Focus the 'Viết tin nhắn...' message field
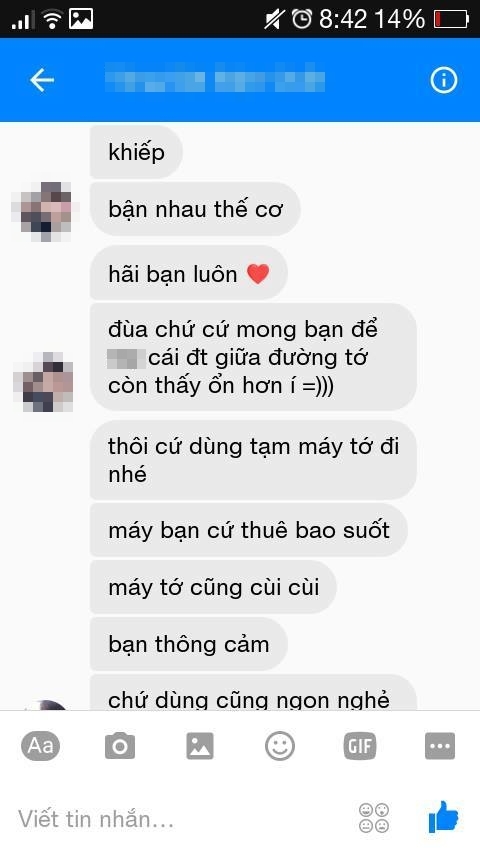480x854 pixels. pos(180,818)
